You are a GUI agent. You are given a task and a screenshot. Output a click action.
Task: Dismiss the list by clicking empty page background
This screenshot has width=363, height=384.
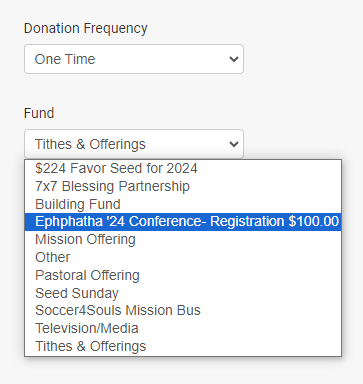[300, 83]
